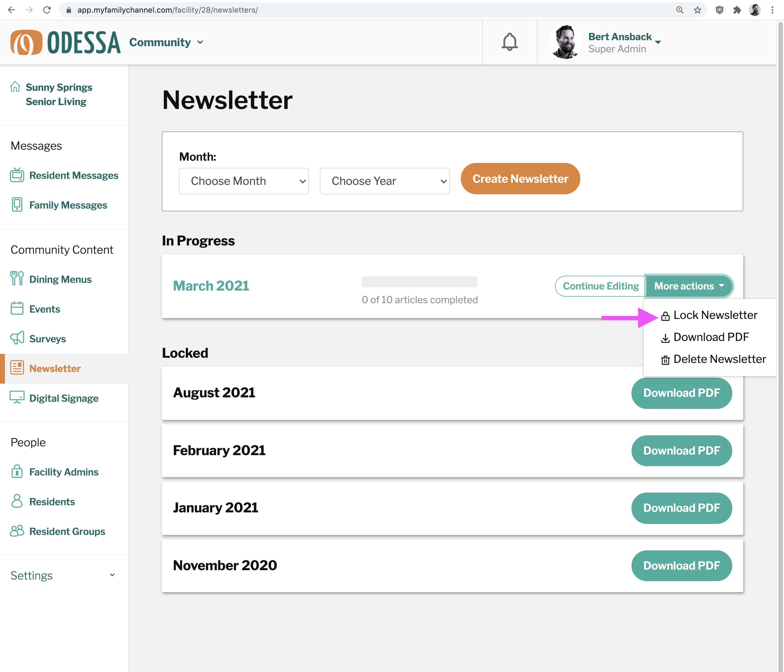Toggle the More actions dropdown
The height and width of the screenshot is (672, 784).
coord(689,286)
